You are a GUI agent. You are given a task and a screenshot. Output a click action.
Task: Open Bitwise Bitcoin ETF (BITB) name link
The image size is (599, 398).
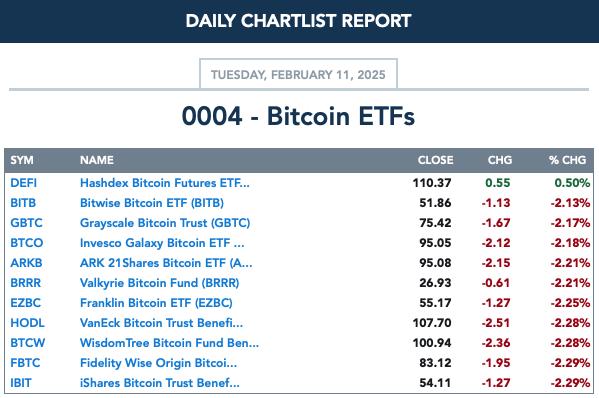(x=152, y=203)
